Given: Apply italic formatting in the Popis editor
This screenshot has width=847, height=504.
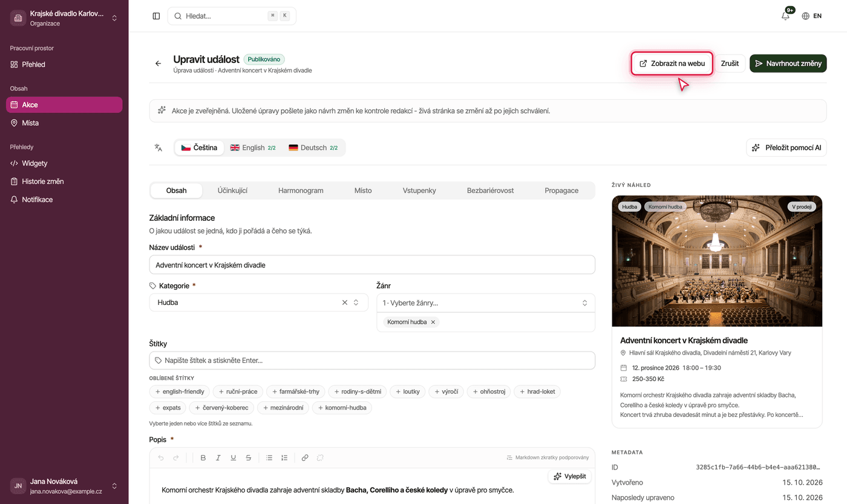Looking at the screenshot, I should [x=218, y=458].
